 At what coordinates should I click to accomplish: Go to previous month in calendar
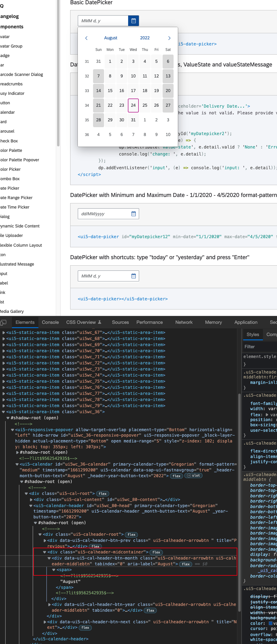coord(86,38)
